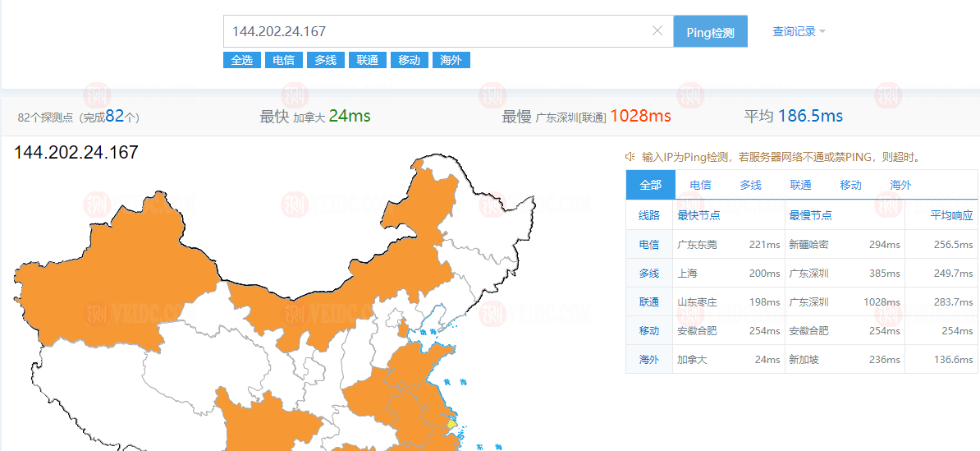Click the 144.202.24.167 map title
Image resolution: width=980 pixels, height=451 pixels.
76,152
